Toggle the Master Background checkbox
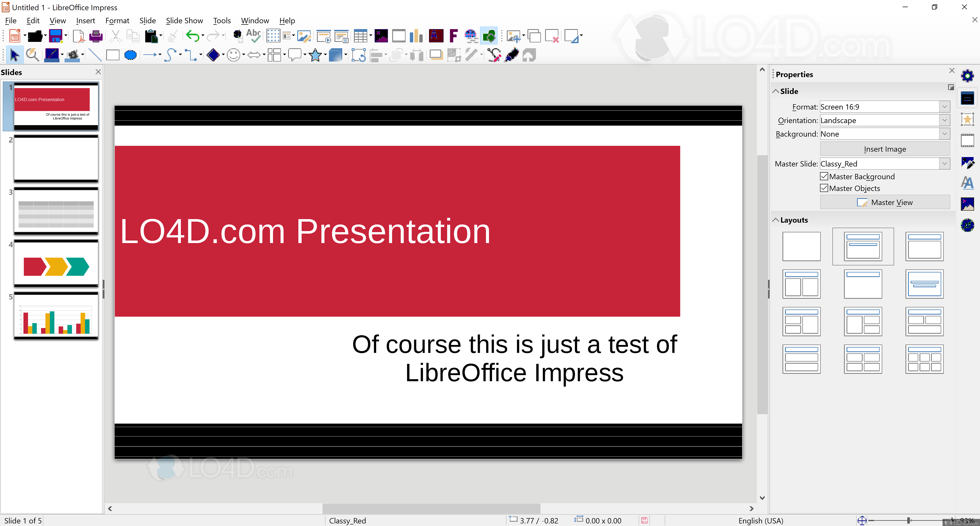Viewport: 980px width, 526px height. [824, 176]
